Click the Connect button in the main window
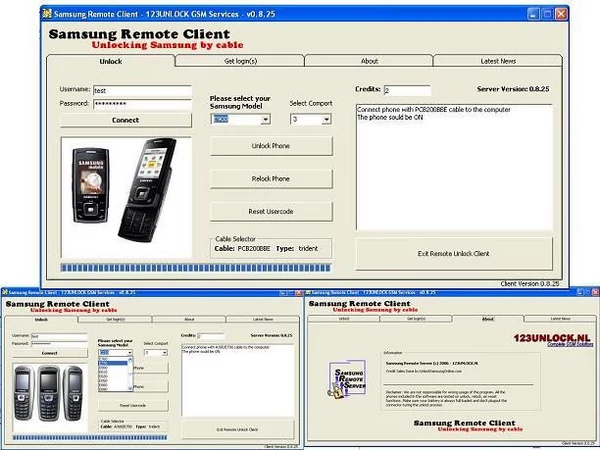 pyautogui.click(x=126, y=120)
